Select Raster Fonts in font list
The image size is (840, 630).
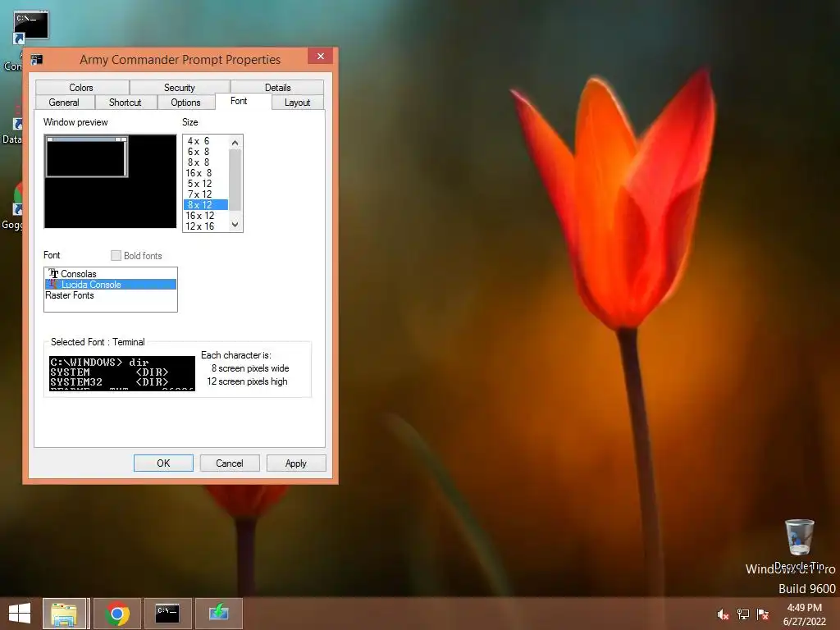111,295
